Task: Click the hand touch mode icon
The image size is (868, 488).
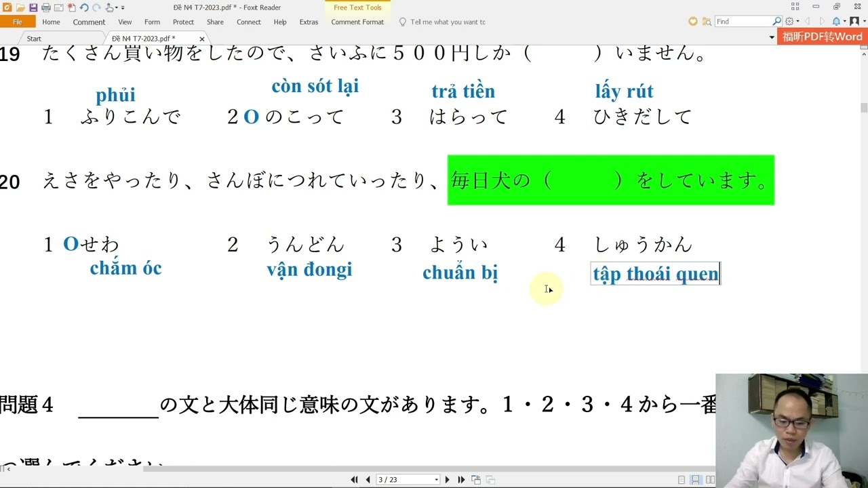Action: (x=109, y=7)
